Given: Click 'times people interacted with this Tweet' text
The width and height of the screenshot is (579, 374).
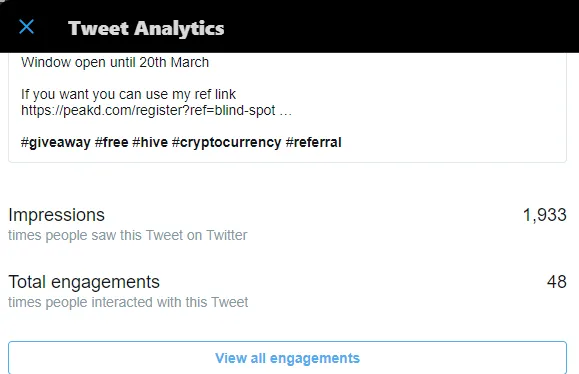Looking at the screenshot, I should pyautogui.click(x=128, y=302).
